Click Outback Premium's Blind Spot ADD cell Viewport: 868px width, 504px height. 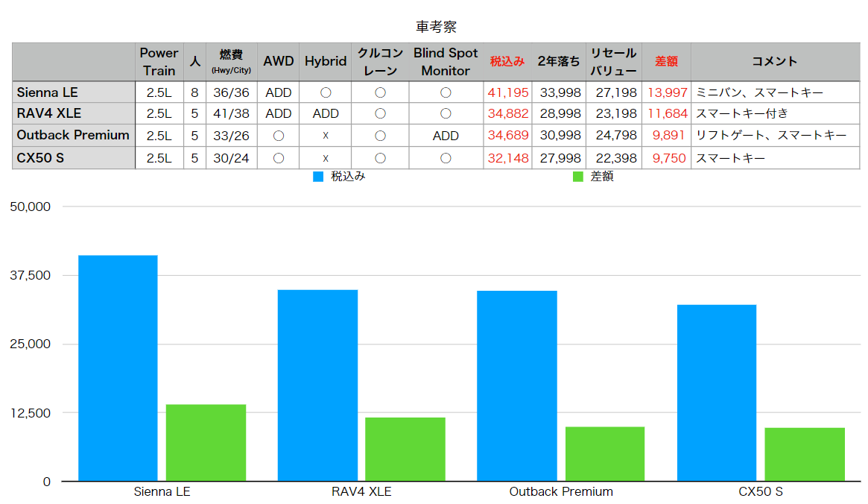[x=446, y=136]
